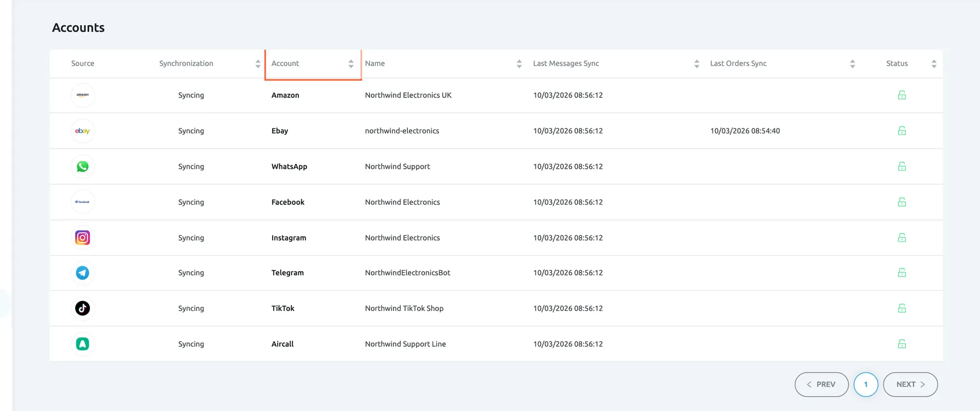Click the Northwind TikTok Shop name
This screenshot has height=411, width=980.
[x=404, y=308]
